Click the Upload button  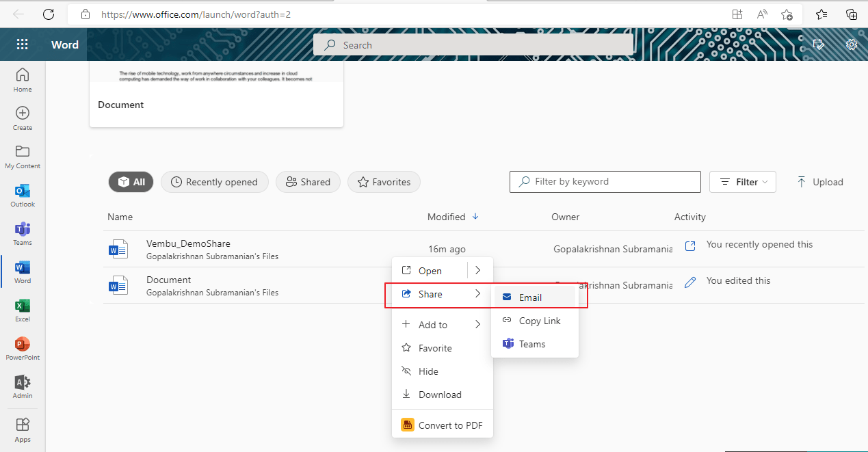(820, 182)
